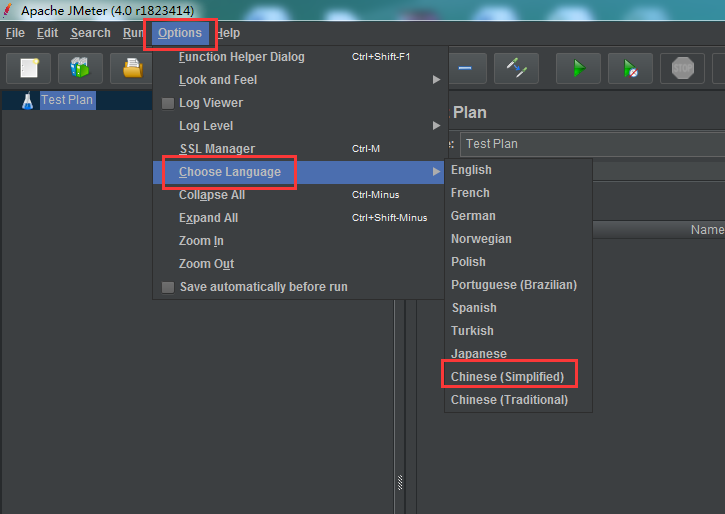The width and height of the screenshot is (725, 514).
Task: Click the Stop test icon
Action: point(682,68)
